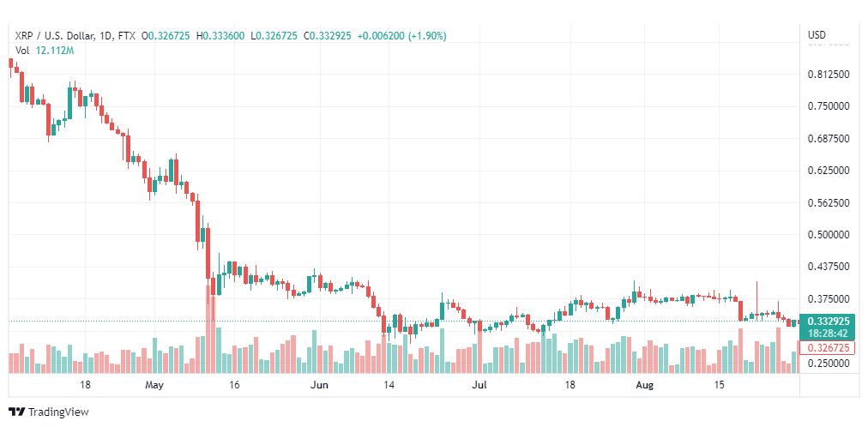Click the red 0.326725 price label
Screen dimensions: 868x427
pos(829,348)
